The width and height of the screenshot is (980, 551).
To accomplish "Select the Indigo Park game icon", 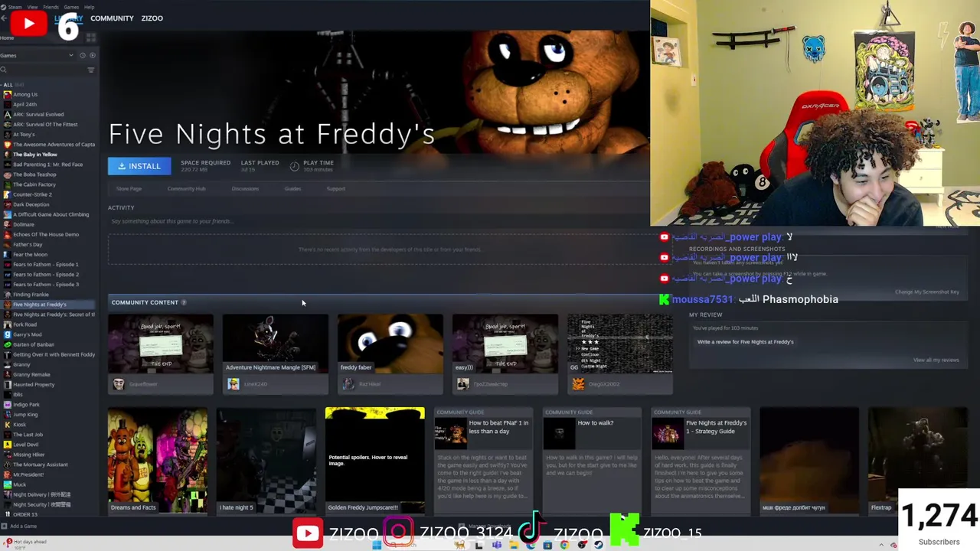I will (x=8, y=404).
